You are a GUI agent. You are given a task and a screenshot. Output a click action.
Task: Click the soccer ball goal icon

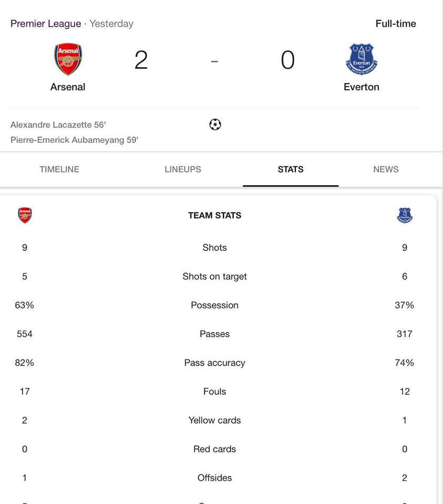coord(215,124)
